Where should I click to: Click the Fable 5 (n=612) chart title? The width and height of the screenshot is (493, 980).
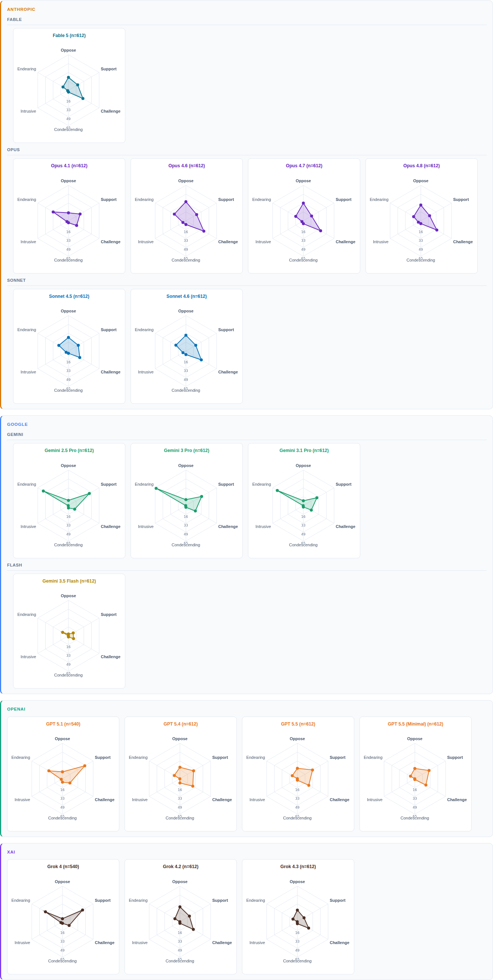point(69,36)
